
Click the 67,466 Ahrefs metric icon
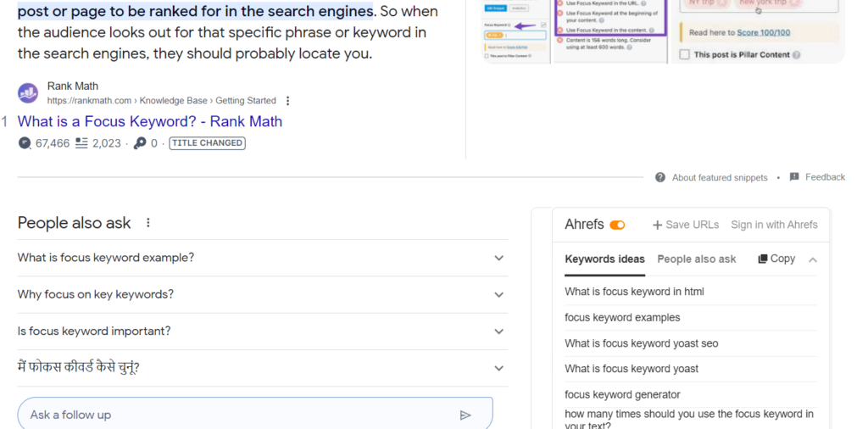pos(25,143)
